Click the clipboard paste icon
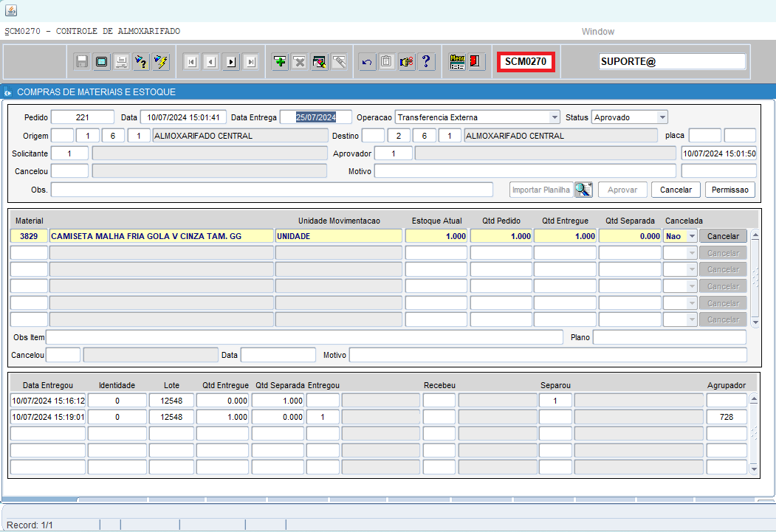This screenshot has width=776, height=532. click(386, 62)
